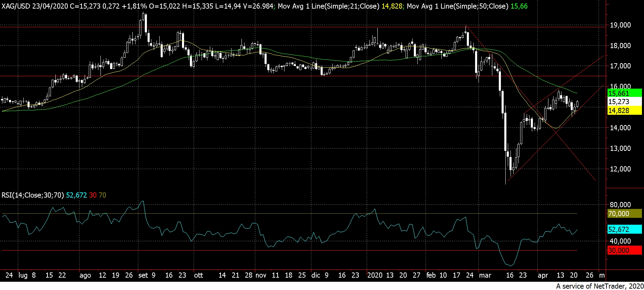Click the yellow 14,828 moving average value in header

[392, 6]
